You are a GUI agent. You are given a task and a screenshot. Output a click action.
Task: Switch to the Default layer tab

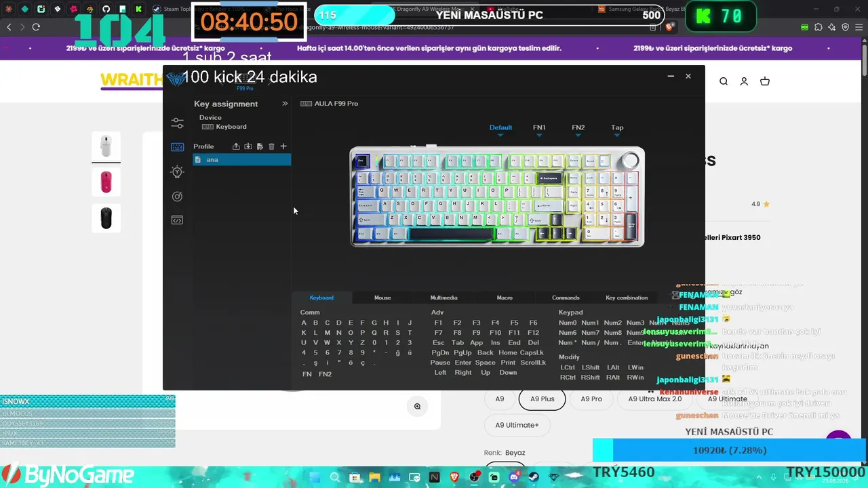(x=500, y=127)
